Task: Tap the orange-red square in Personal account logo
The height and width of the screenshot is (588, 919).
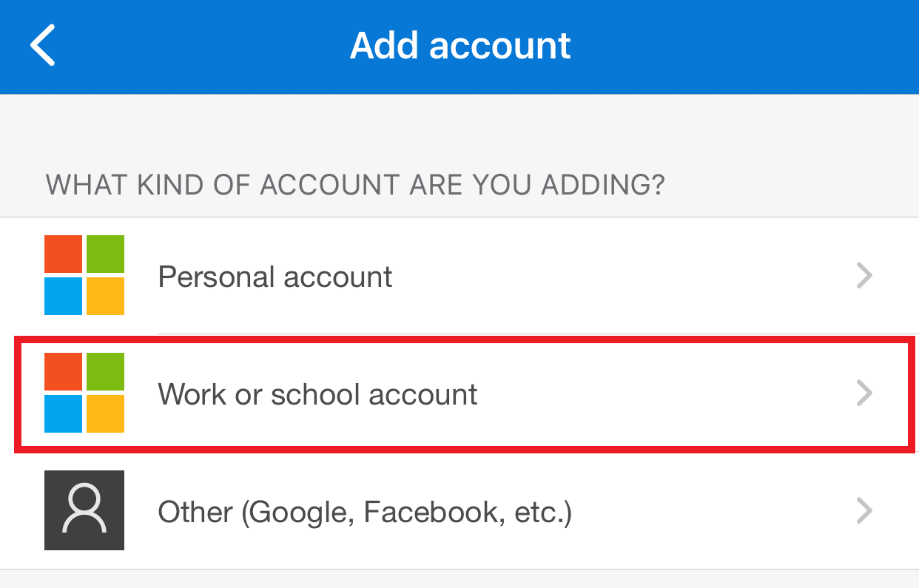Action: click(x=64, y=254)
